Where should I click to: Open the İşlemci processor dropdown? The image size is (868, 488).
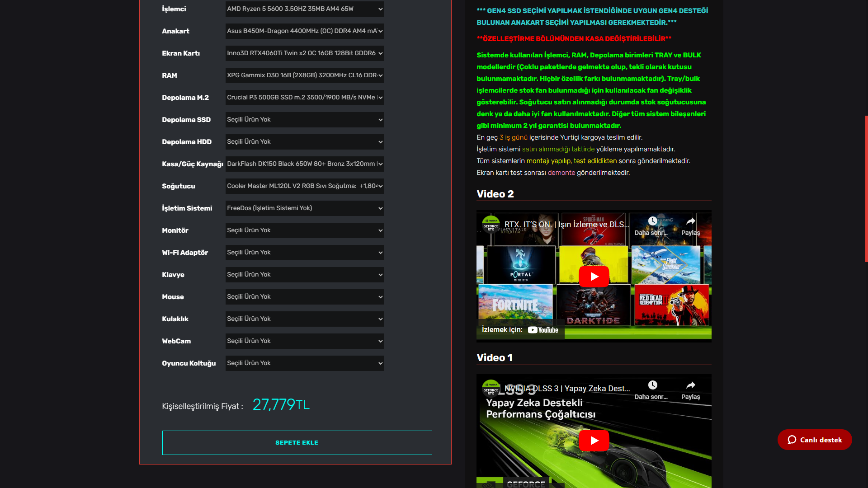304,9
